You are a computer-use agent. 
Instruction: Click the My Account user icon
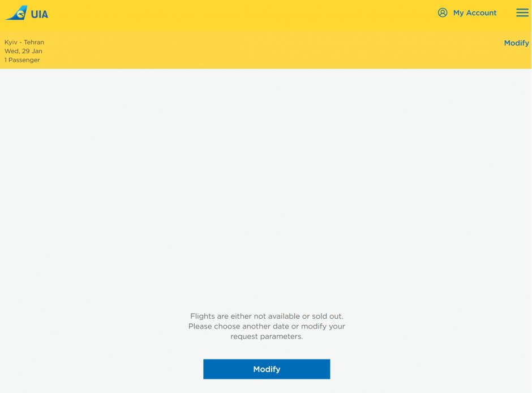point(443,12)
